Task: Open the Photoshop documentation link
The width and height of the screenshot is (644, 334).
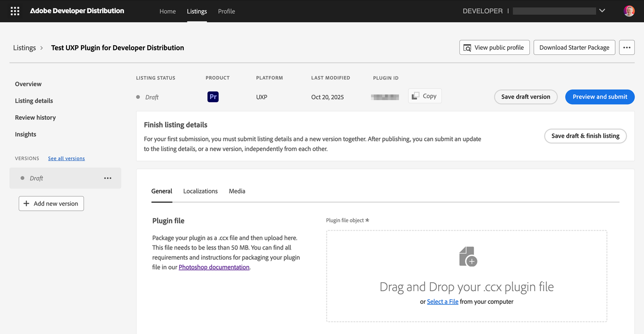Action: [x=214, y=267]
